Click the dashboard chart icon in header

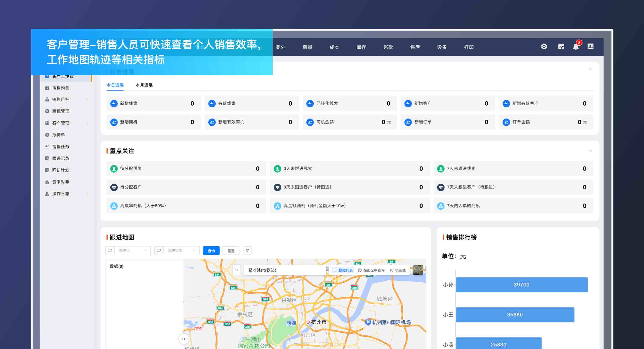[x=590, y=47]
